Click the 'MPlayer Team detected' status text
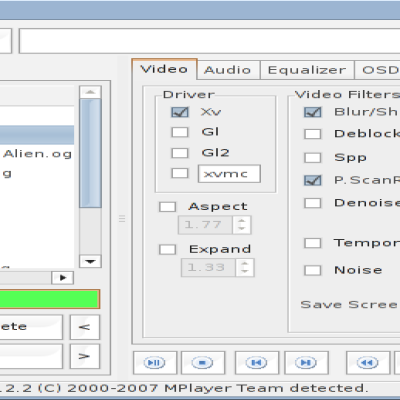 [266, 388]
